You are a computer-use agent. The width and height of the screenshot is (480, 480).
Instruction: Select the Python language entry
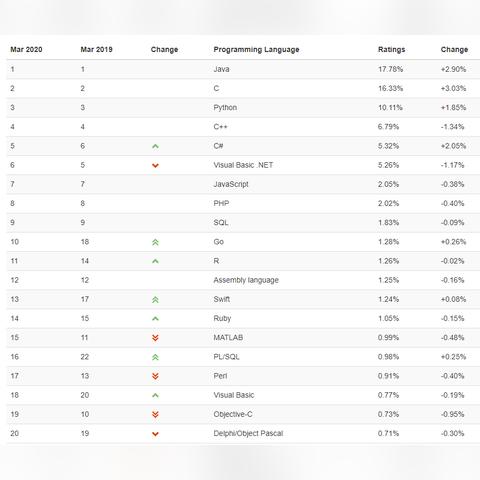coord(225,108)
